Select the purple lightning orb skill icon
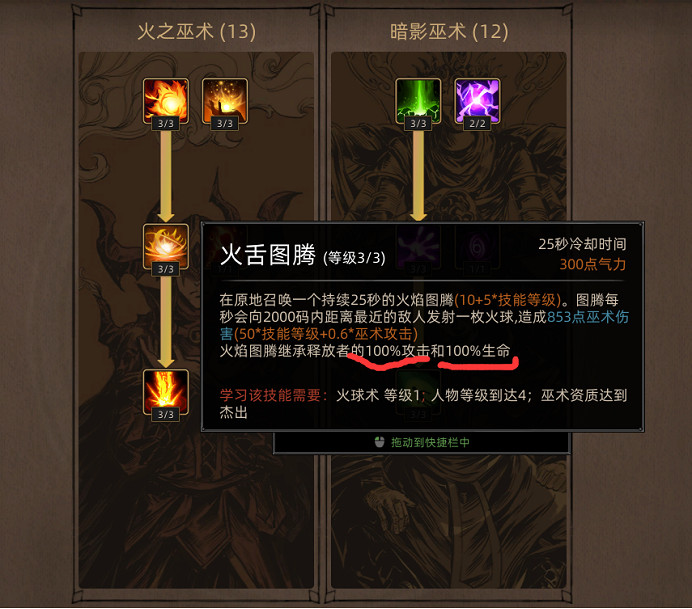Screen dimensions: 692x609 pos(477,101)
